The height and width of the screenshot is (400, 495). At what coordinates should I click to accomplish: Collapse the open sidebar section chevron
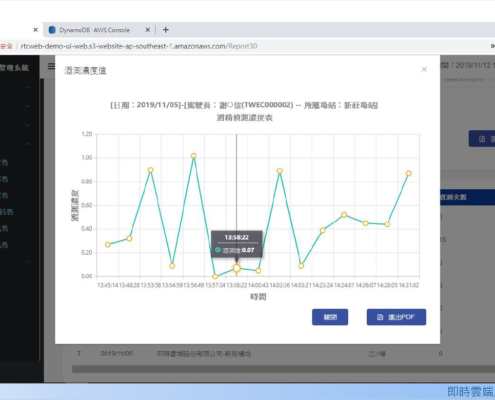(27, 144)
